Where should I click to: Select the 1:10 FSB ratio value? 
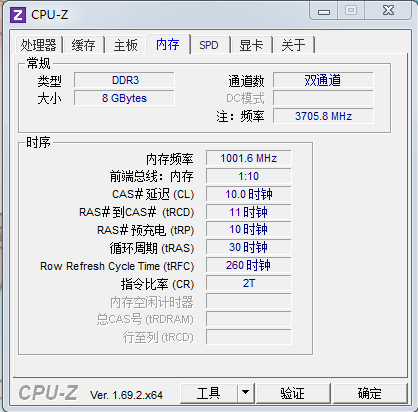[249, 176]
